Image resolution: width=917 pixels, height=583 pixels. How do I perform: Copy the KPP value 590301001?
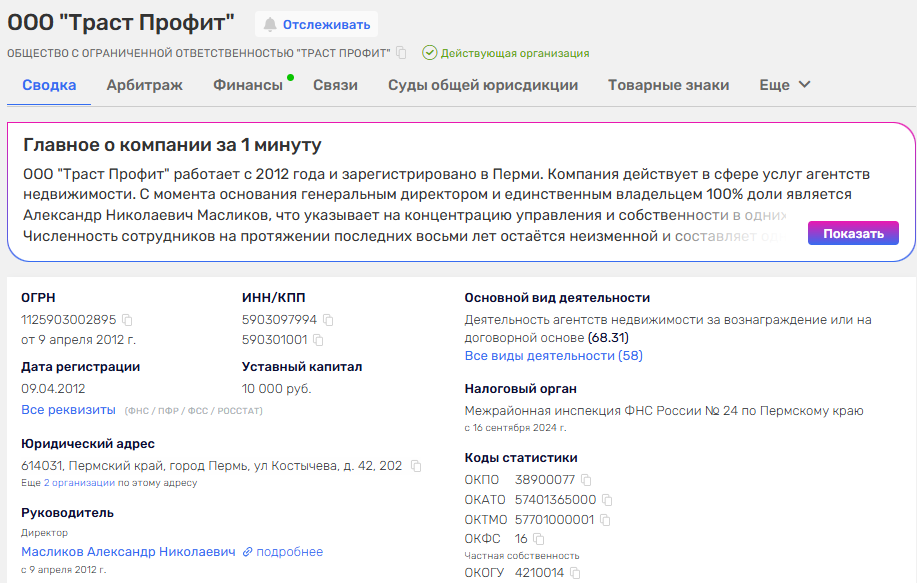click(x=319, y=339)
